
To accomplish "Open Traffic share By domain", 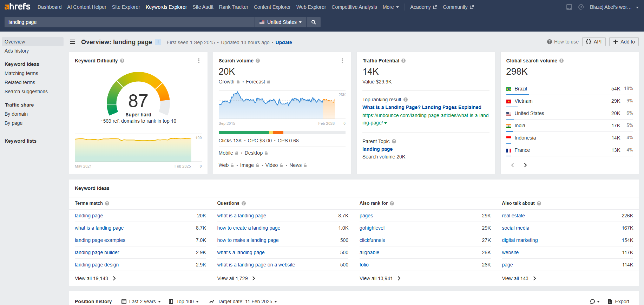I will [16, 114].
